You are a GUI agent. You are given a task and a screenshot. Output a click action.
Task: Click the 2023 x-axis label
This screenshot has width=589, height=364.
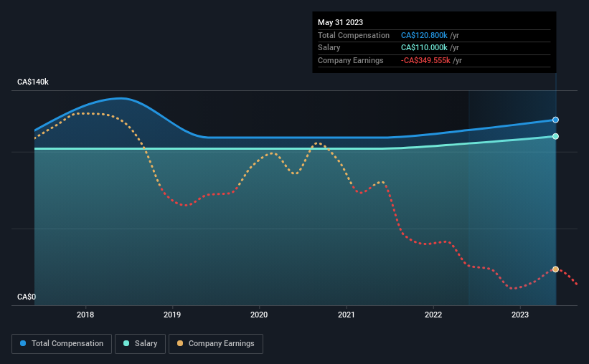520,315
